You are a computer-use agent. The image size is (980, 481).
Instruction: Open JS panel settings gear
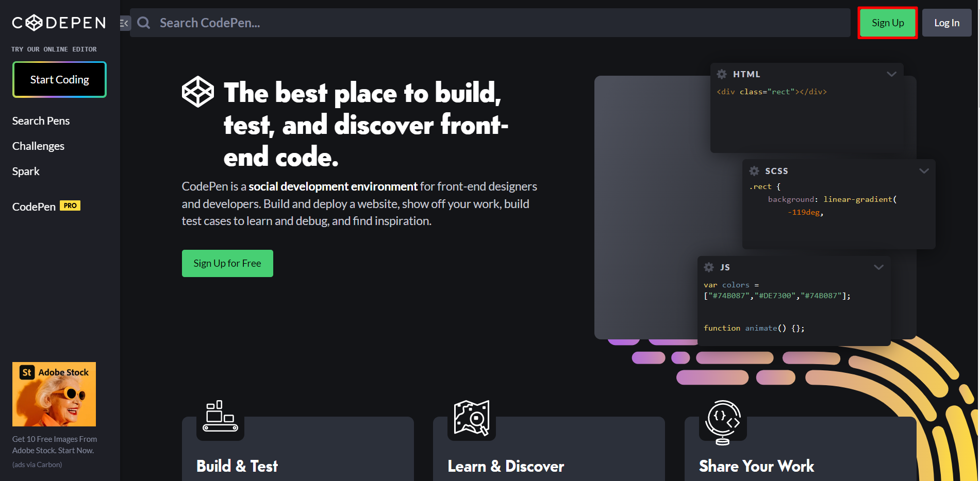coord(709,267)
